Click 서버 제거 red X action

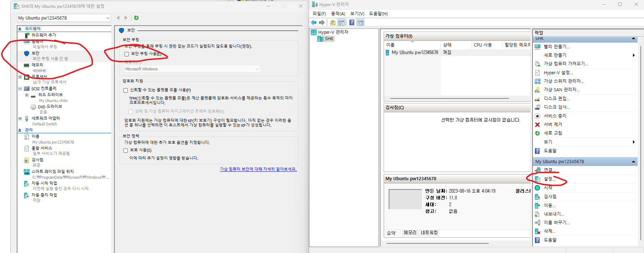click(553, 124)
